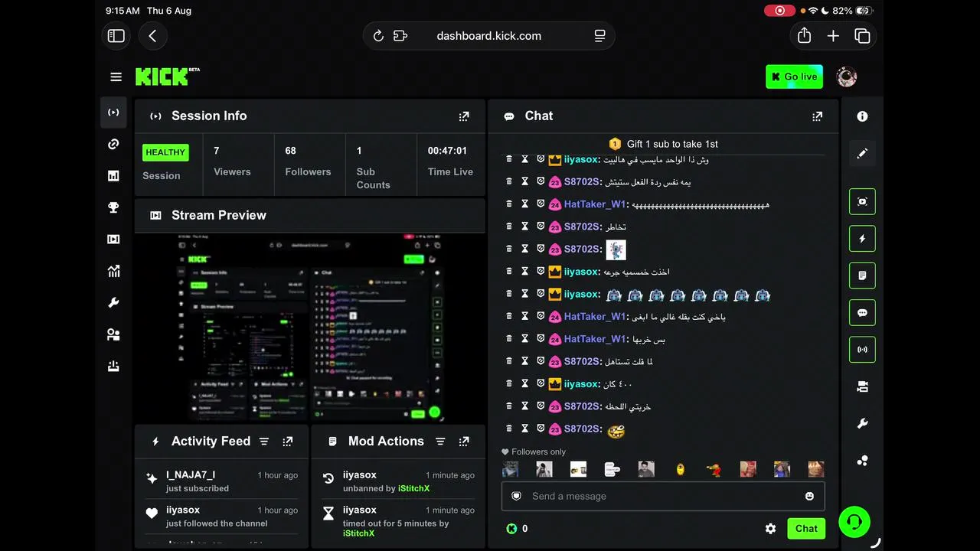Click the green Chat send button

[806, 529]
